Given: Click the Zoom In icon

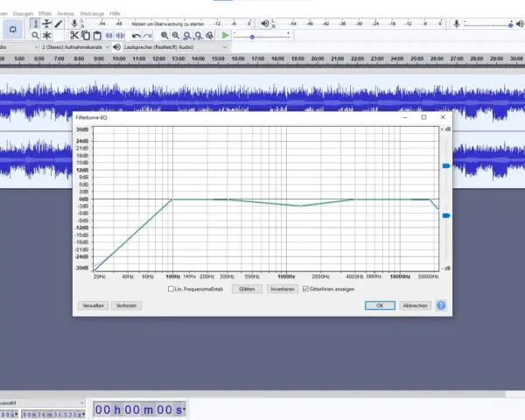Looking at the screenshot, I should pyautogui.click(x=164, y=35).
